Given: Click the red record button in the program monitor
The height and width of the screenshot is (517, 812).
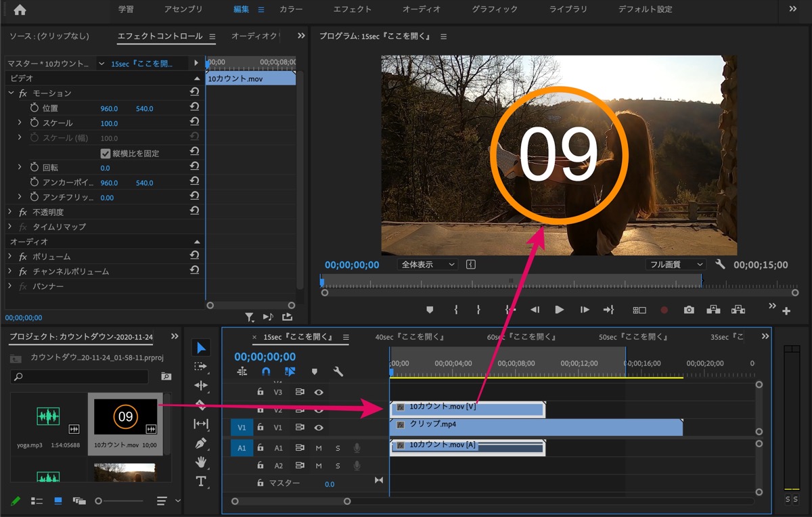Looking at the screenshot, I should 664,310.
